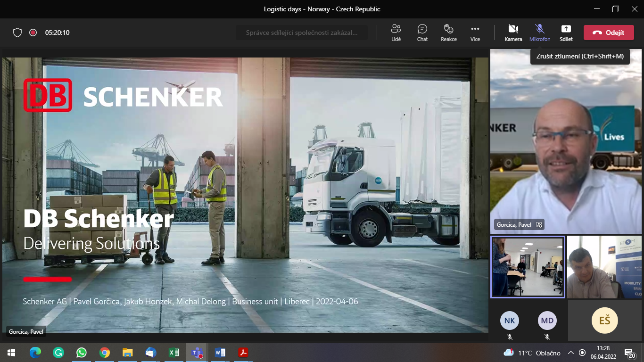Unmute the Mikrofon
The width and height of the screenshot is (644, 362).
pos(540,33)
